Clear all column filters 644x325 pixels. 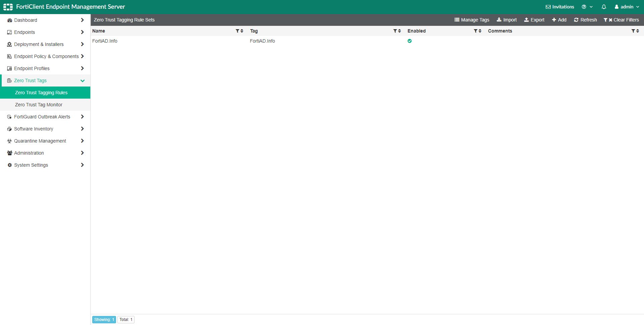click(621, 20)
